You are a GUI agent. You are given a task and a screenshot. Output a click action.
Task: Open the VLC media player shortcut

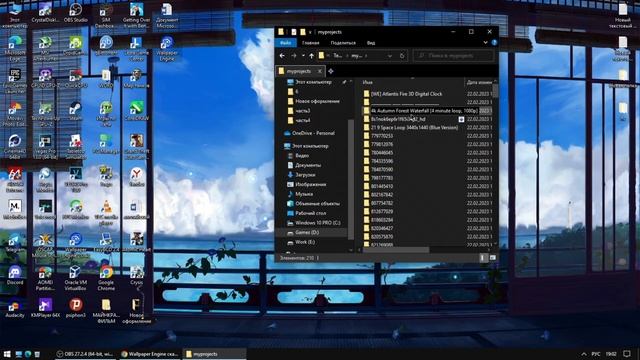tap(106, 212)
